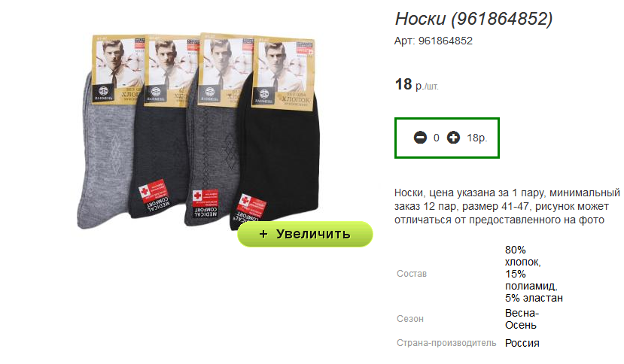Enlarge photo with the Увеличить button
624x364 pixels.
click(x=305, y=234)
